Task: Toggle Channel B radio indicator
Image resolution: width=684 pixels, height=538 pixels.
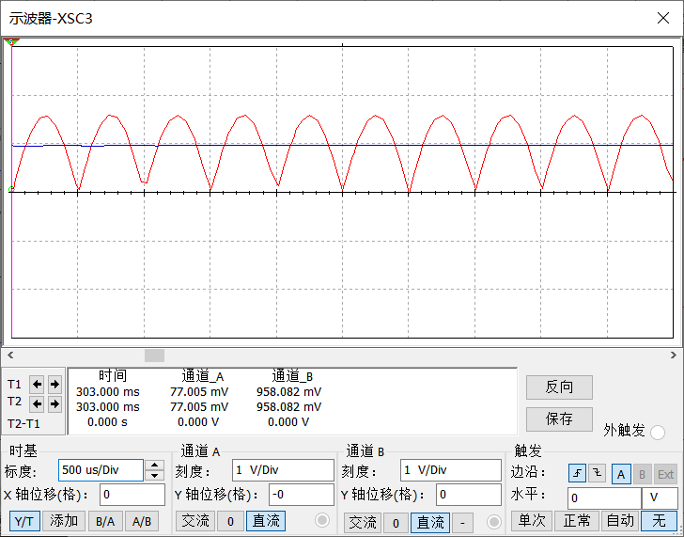Action: coord(494,521)
